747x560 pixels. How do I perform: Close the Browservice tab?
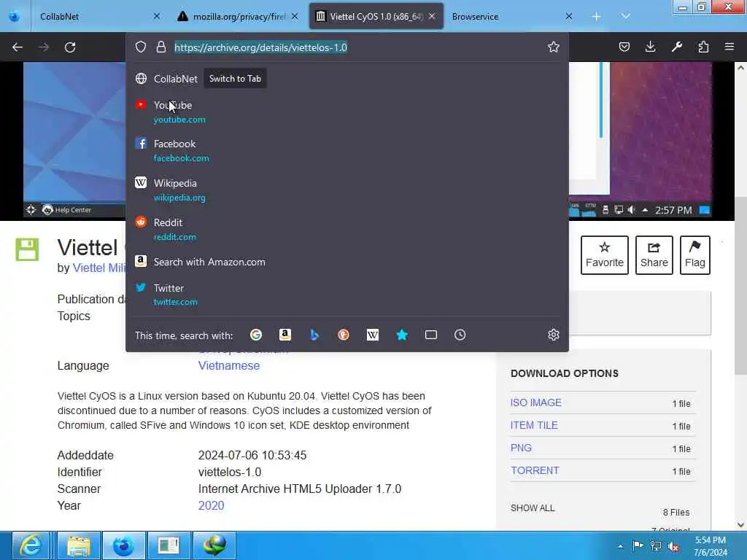[568, 16]
